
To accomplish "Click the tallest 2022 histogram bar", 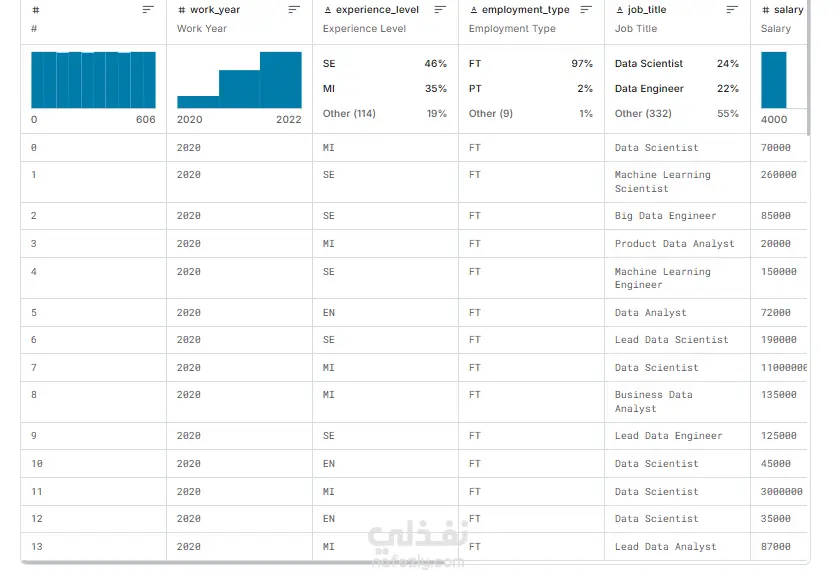I will [281, 80].
